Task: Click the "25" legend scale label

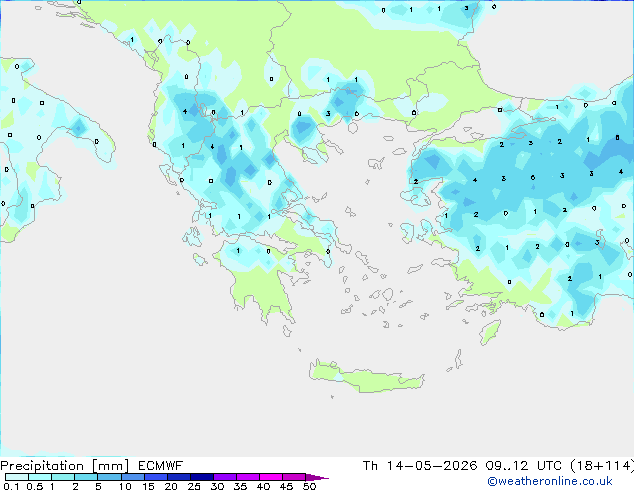Action: (x=194, y=486)
